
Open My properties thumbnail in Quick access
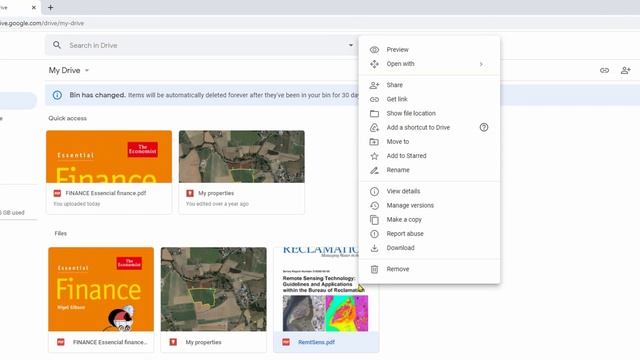pos(242,156)
